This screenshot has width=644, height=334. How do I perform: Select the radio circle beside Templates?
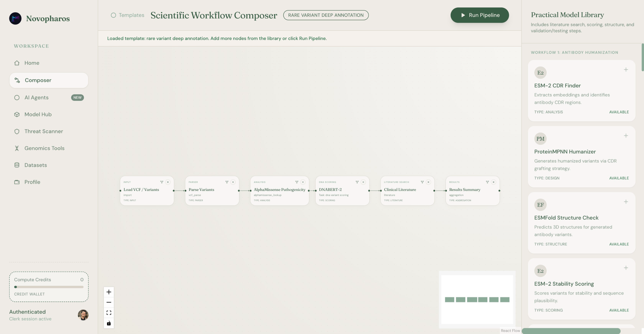click(114, 15)
